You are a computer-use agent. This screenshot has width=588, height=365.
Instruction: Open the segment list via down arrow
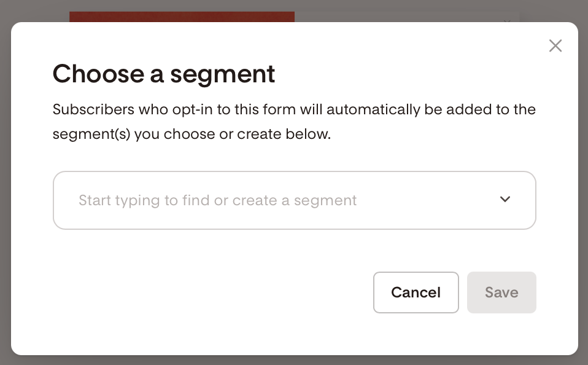tap(505, 199)
